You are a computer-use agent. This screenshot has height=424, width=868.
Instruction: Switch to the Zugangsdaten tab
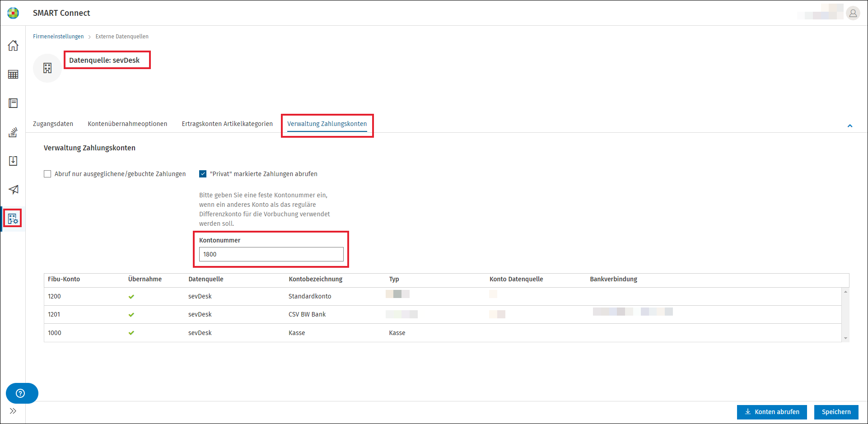[x=53, y=124]
